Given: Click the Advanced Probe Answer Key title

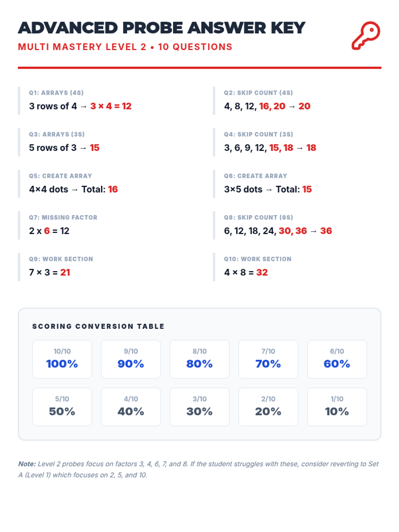Looking at the screenshot, I should point(162,28).
